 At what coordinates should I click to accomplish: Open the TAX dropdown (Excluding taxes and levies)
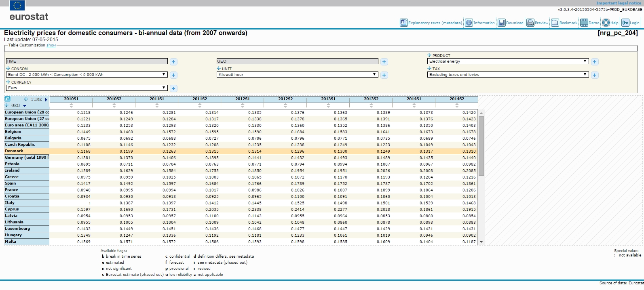click(508, 75)
